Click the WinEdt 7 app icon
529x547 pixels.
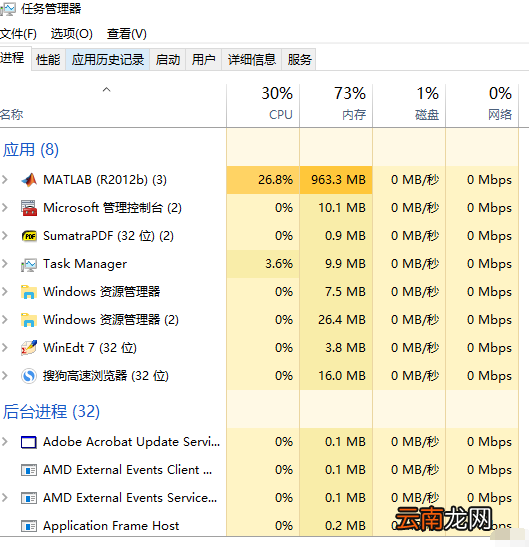pyautogui.click(x=29, y=348)
